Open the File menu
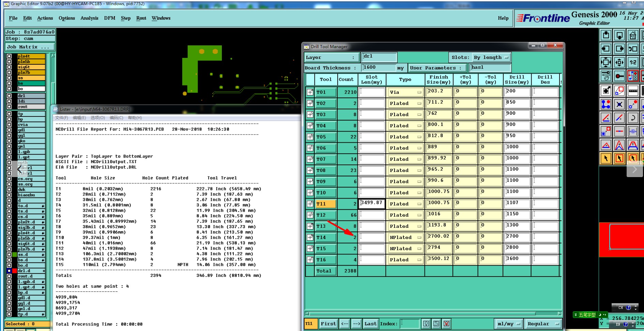 pyautogui.click(x=13, y=18)
